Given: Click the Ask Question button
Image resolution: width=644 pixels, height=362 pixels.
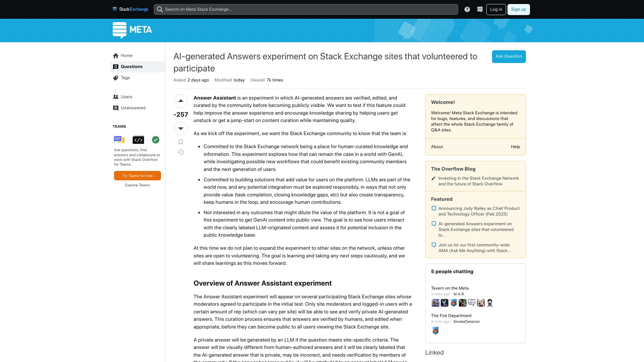Looking at the screenshot, I should 509,57.
